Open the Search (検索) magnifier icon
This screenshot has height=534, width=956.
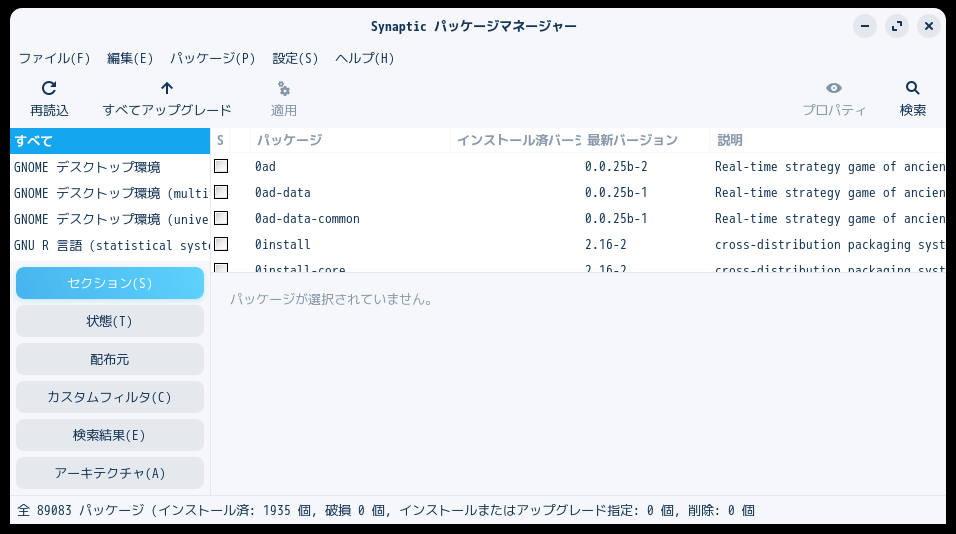coord(912,89)
